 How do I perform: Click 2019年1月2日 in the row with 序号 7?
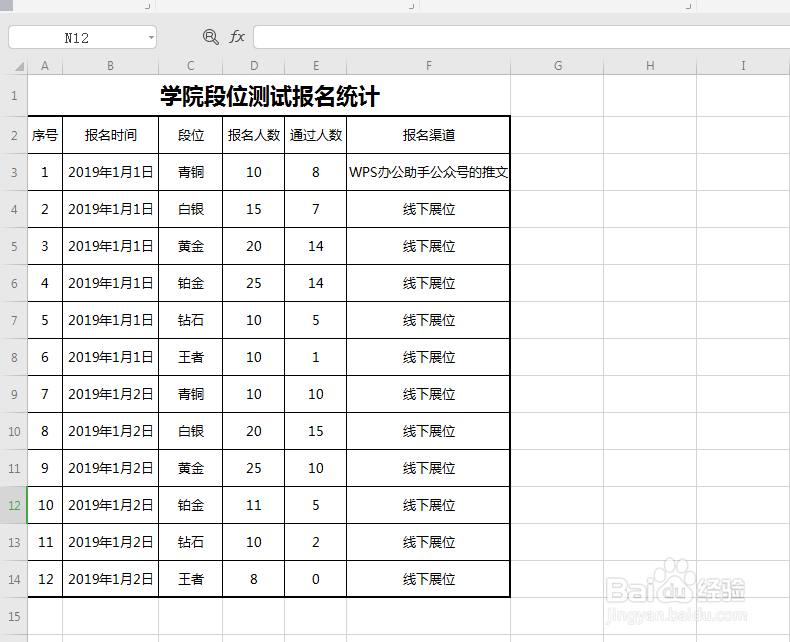110,394
